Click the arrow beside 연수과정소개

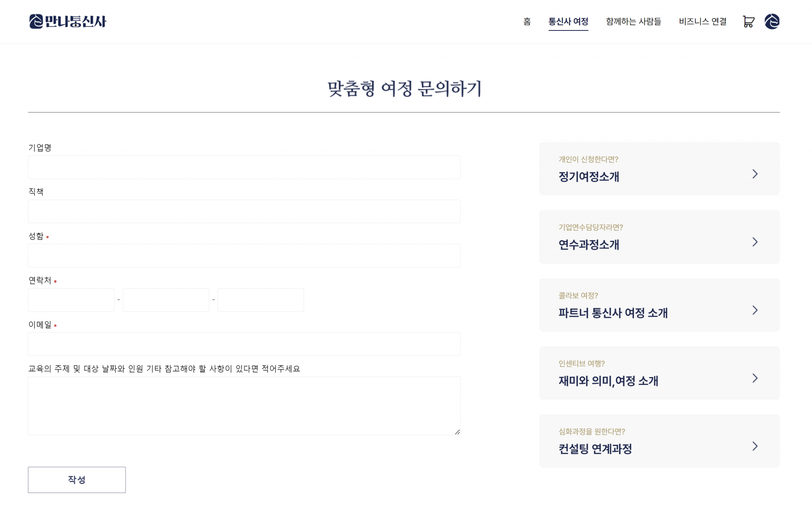pyautogui.click(x=755, y=242)
